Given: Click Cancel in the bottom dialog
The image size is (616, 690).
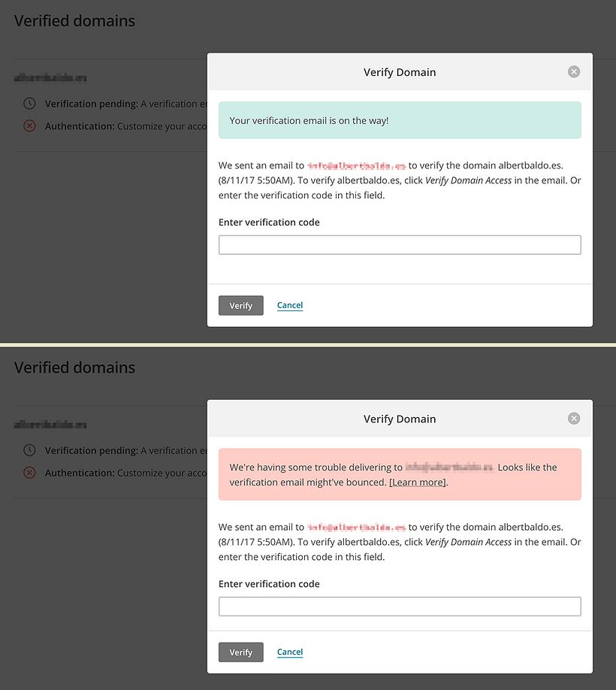Looking at the screenshot, I should click(289, 652).
